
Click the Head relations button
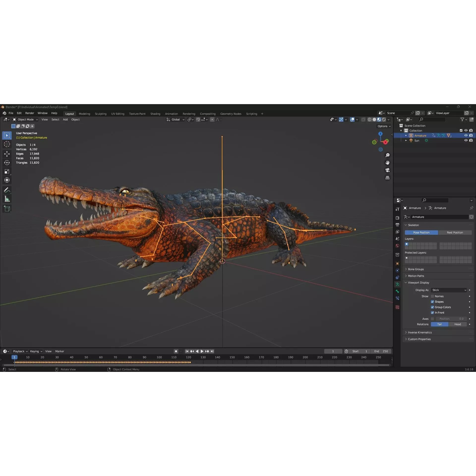pyautogui.click(x=458, y=324)
